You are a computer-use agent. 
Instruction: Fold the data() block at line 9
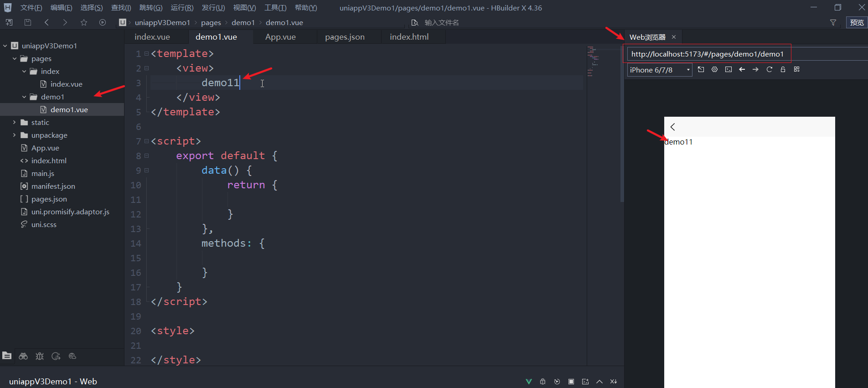[x=146, y=170]
